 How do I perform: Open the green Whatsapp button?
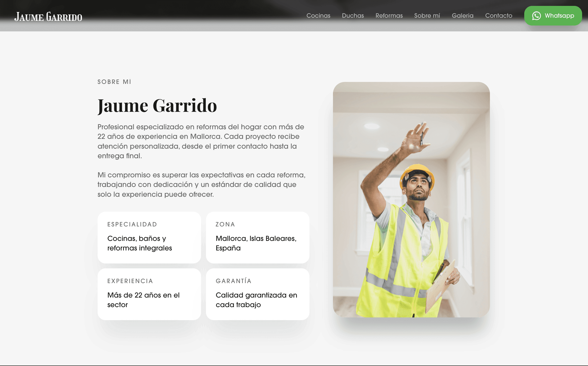tap(559, 16)
